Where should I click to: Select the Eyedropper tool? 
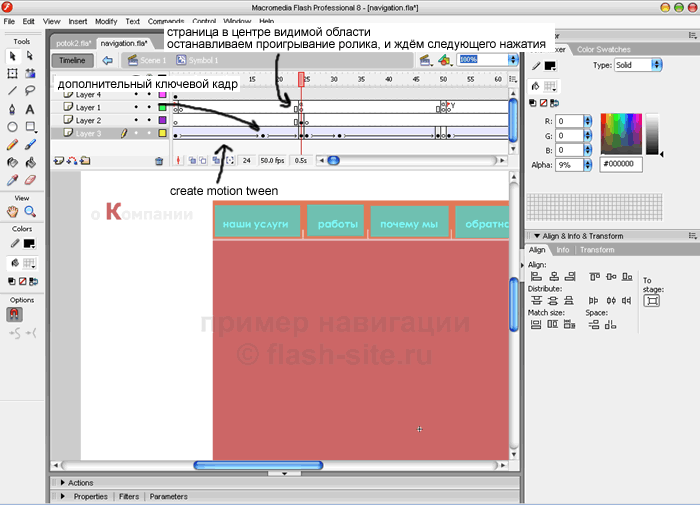(12, 180)
